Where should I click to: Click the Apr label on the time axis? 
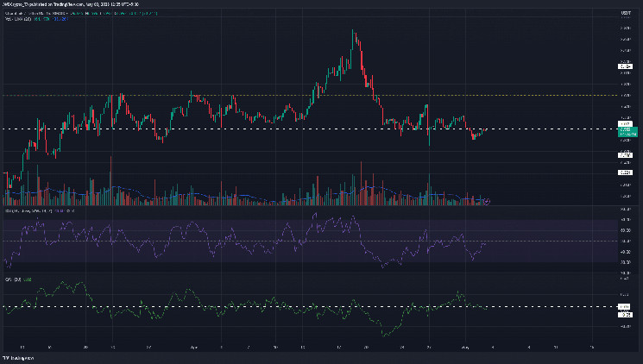[x=194, y=348]
